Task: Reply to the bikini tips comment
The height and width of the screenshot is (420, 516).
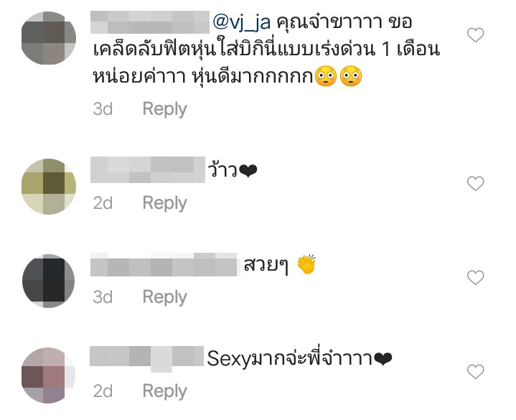Action: (x=164, y=109)
